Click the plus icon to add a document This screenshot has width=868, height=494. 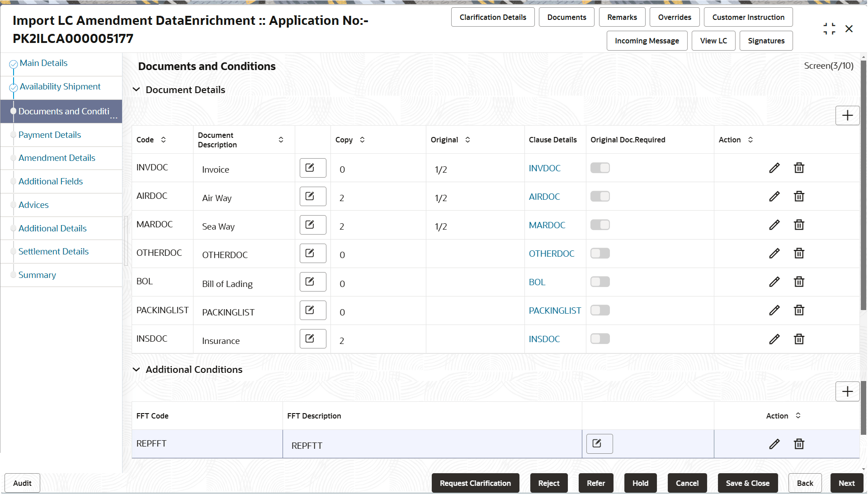(x=847, y=115)
